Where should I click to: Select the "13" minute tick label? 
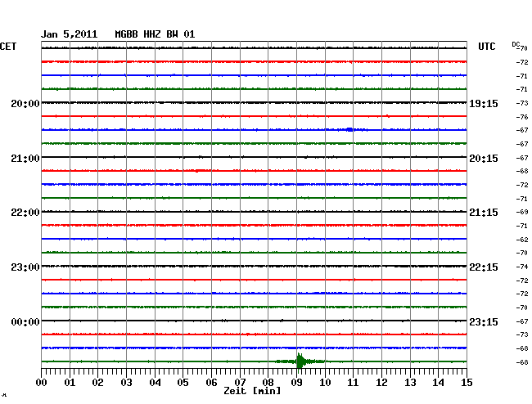(410, 382)
